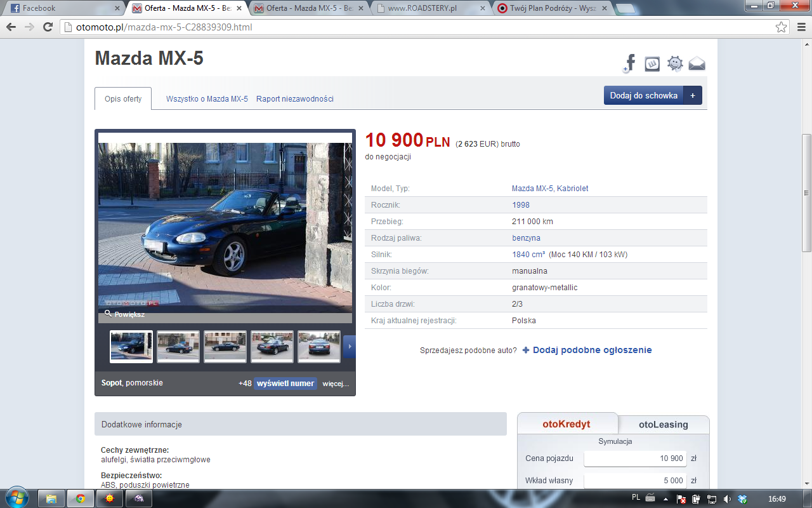The image size is (812, 508).
Task: Click the taskbar clock showing 16:49
Action: [x=776, y=498]
